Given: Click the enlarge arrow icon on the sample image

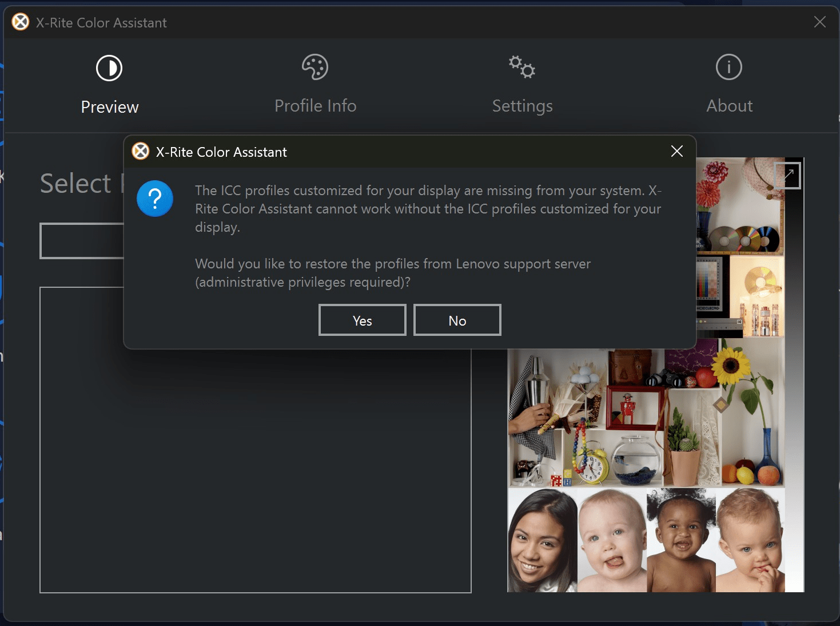Looking at the screenshot, I should click(x=788, y=175).
